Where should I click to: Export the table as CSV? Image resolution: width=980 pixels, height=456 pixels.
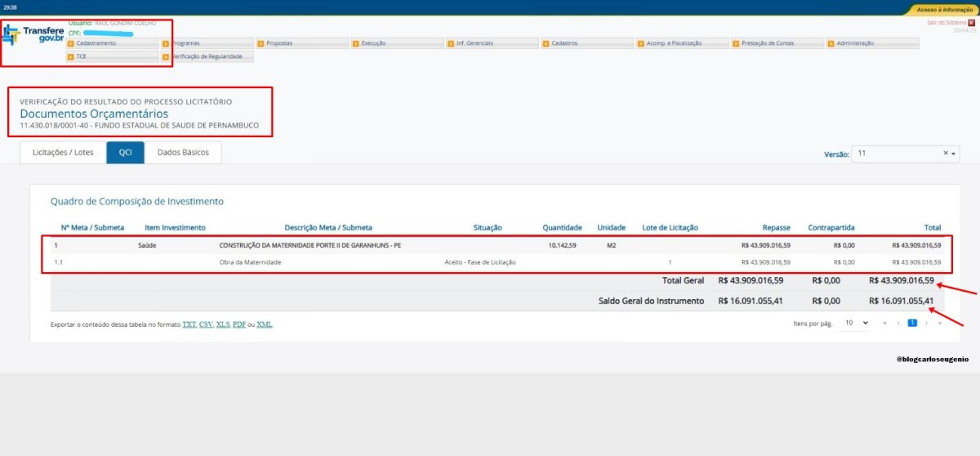(x=205, y=324)
